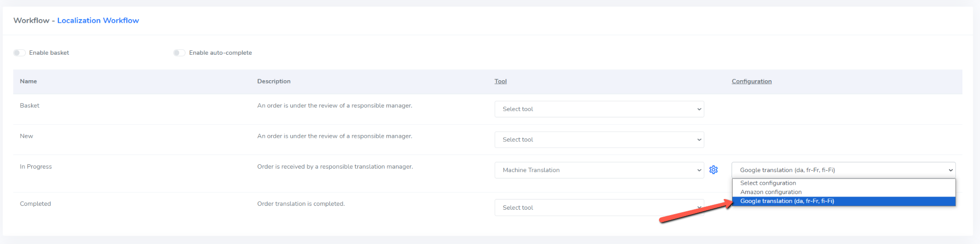Choose highlighted Google translation option in list
980x244 pixels.
(843, 201)
